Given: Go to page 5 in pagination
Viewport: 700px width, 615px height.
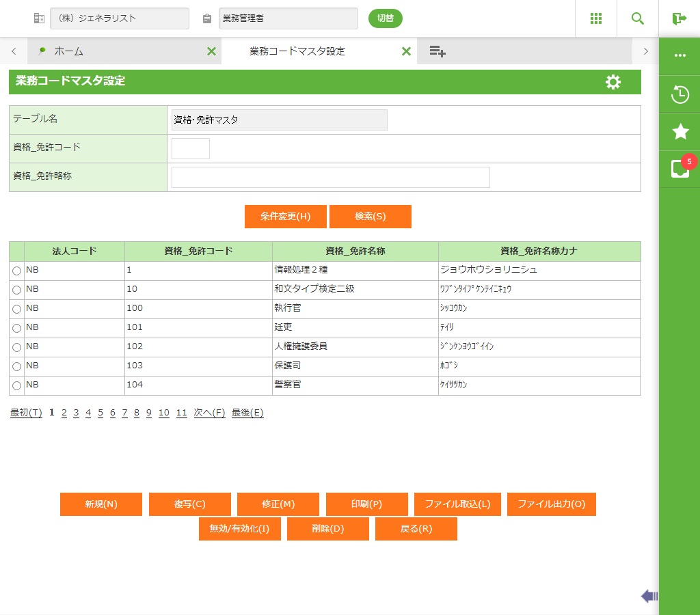Looking at the screenshot, I should pyautogui.click(x=100, y=413).
